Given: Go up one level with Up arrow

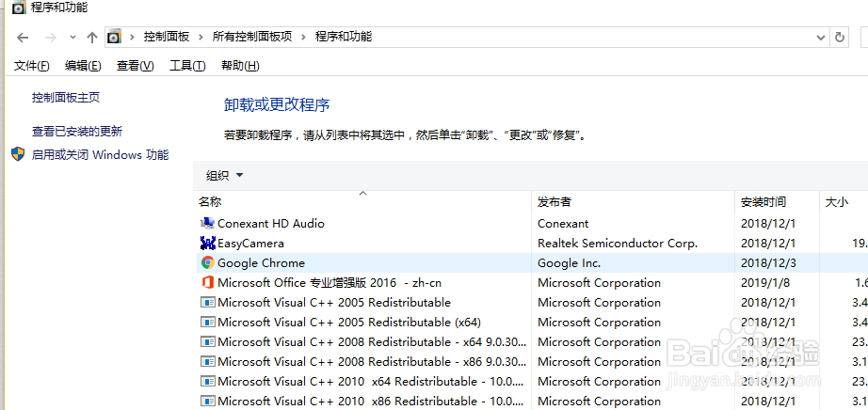Looking at the screenshot, I should 92,37.
